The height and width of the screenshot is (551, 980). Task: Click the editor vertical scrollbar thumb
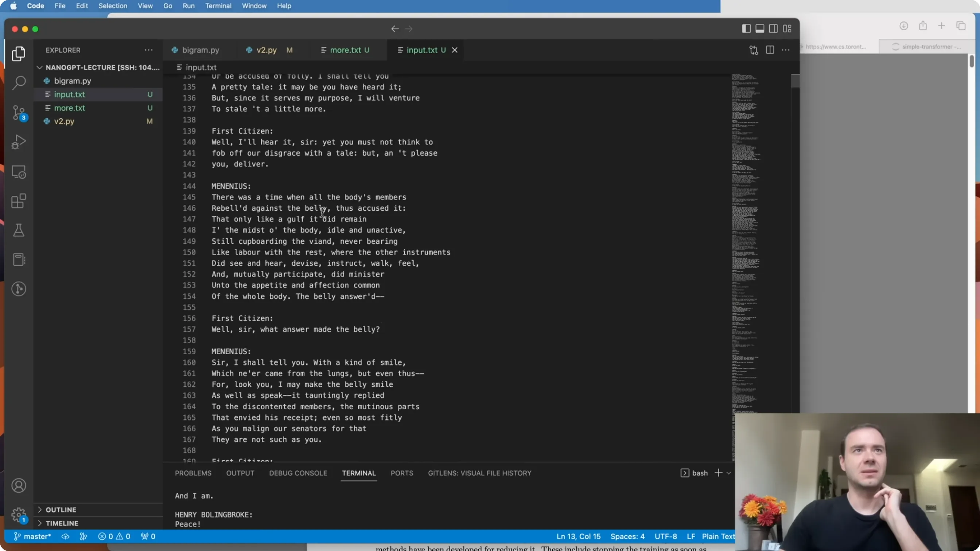[x=795, y=81]
